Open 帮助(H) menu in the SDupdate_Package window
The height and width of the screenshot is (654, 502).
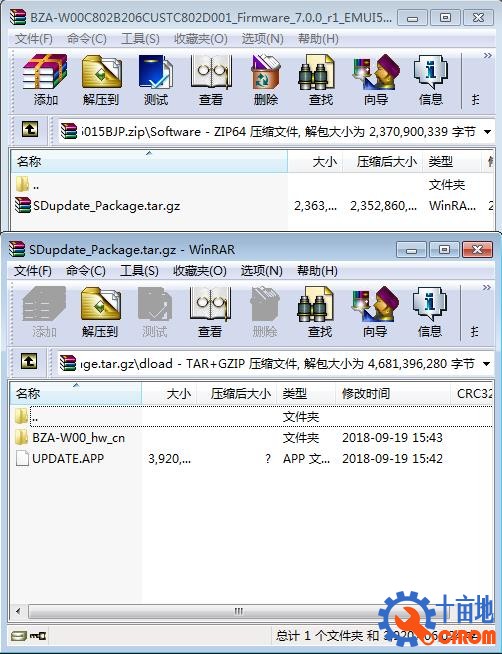(x=317, y=271)
